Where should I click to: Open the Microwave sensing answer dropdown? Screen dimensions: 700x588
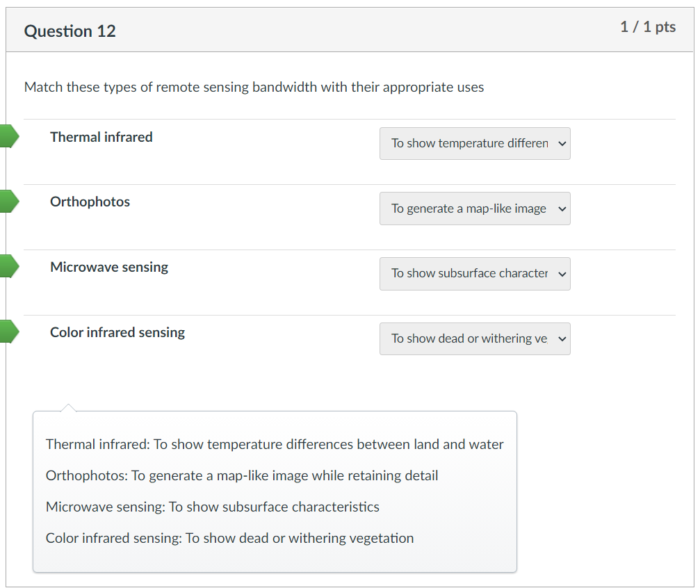click(x=475, y=274)
